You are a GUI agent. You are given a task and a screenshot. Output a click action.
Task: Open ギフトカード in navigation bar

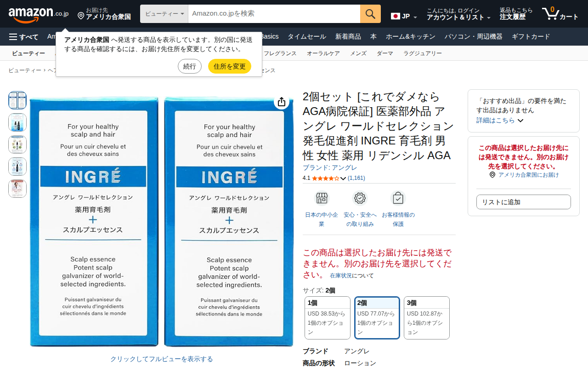(531, 37)
